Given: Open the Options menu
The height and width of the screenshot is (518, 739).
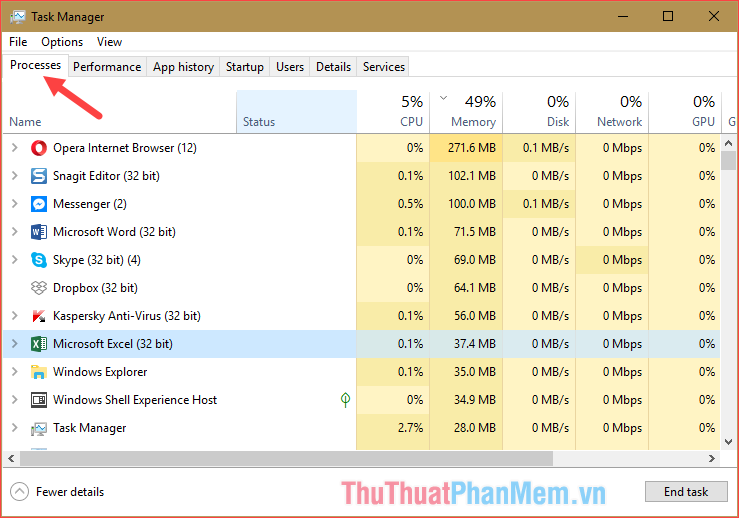Looking at the screenshot, I should pos(62,42).
